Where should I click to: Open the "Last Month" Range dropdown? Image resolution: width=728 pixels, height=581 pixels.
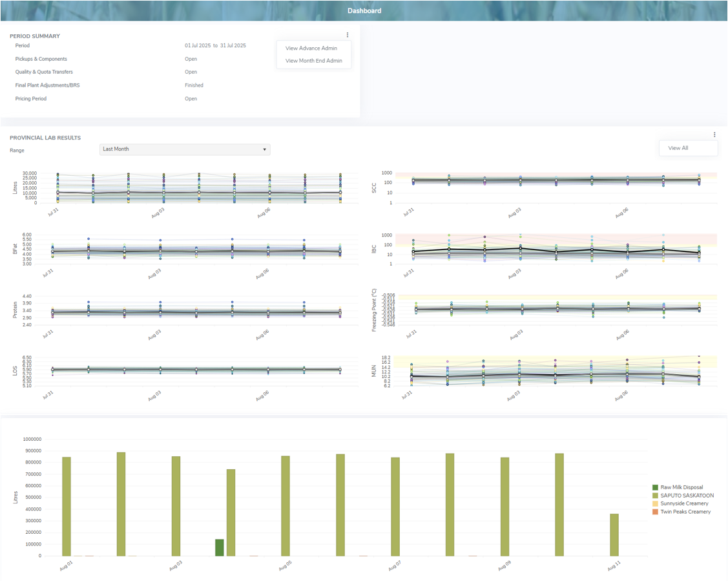[x=184, y=149]
